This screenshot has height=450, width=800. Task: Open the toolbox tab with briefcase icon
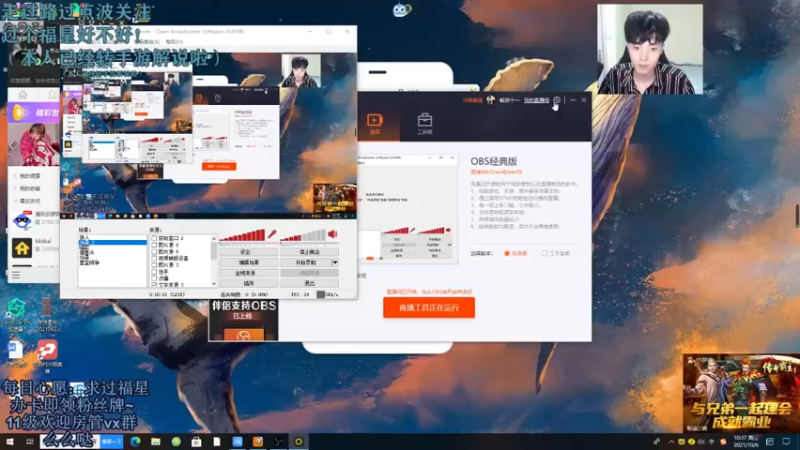point(424,124)
